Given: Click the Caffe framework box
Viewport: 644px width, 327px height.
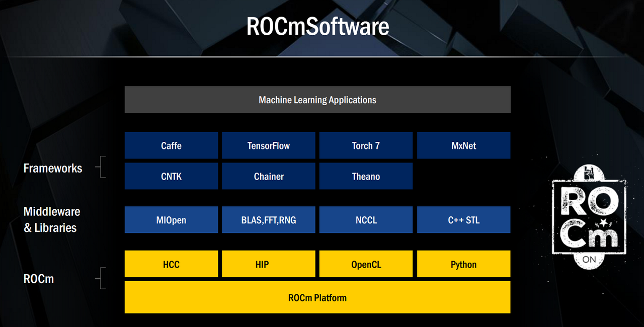Looking at the screenshot, I should 171,145.
